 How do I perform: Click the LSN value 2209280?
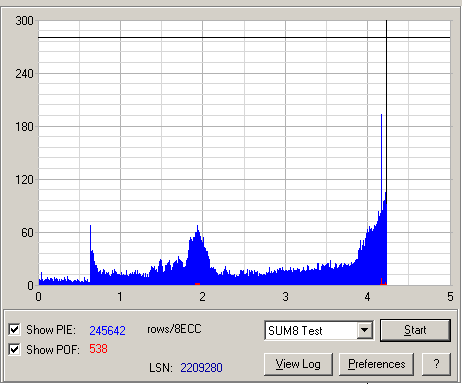pyautogui.click(x=201, y=368)
